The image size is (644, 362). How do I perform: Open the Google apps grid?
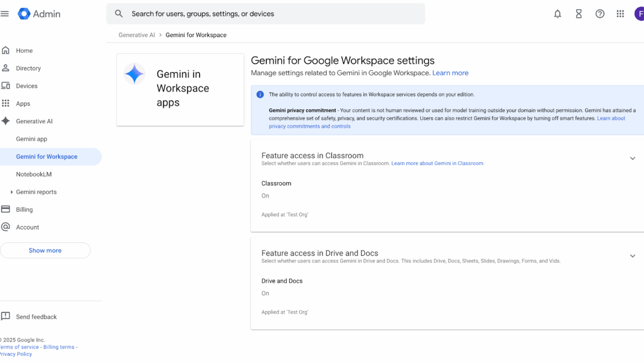click(x=620, y=14)
